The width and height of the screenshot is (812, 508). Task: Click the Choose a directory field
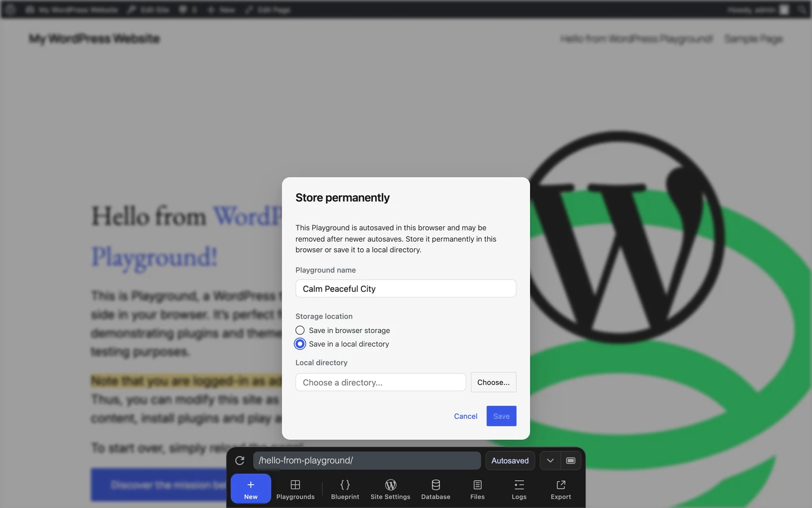coord(381,382)
